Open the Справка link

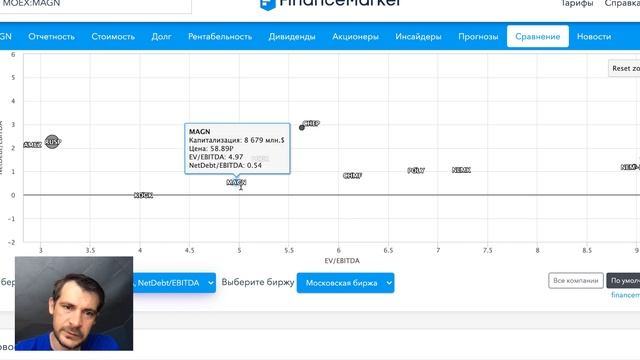click(622, 3)
